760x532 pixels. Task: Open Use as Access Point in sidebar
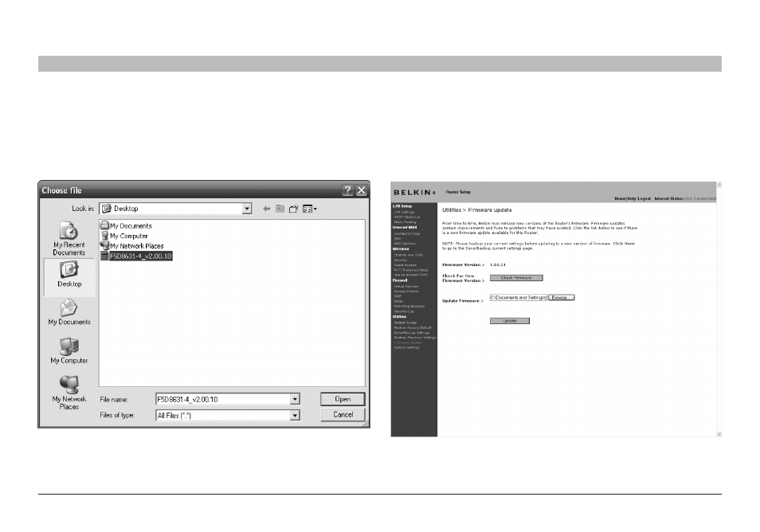(410, 275)
